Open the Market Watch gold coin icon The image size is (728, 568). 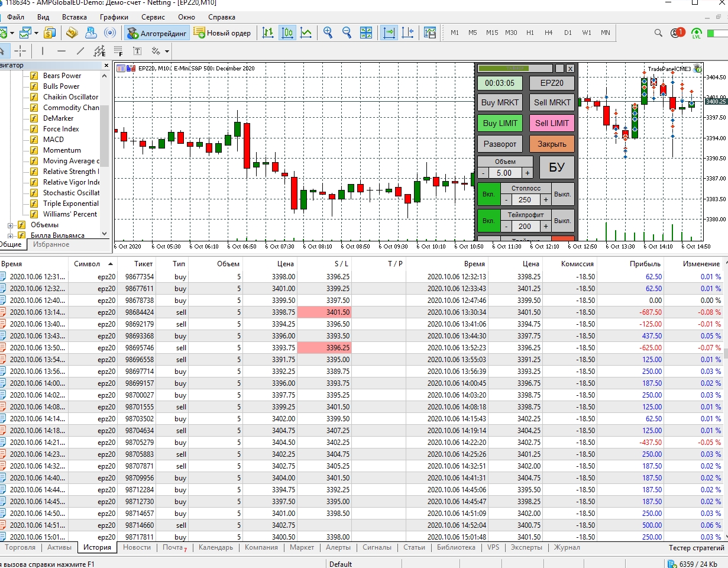coord(50,33)
